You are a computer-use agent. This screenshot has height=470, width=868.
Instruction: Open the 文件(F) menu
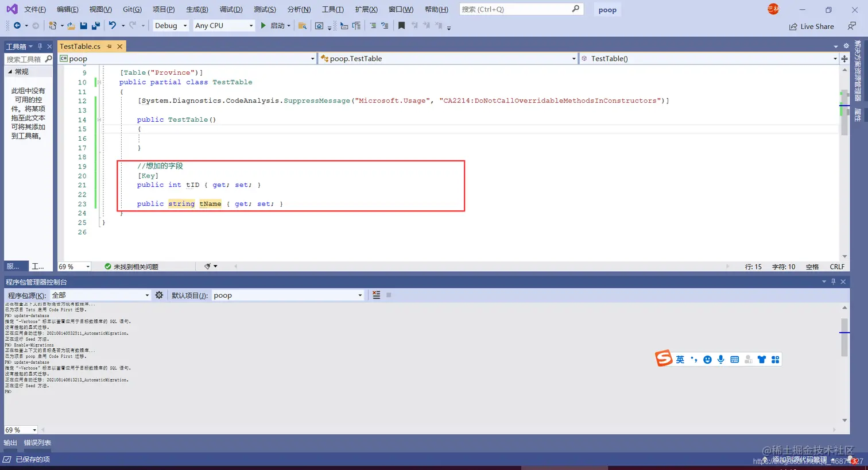[x=35, y=9]
